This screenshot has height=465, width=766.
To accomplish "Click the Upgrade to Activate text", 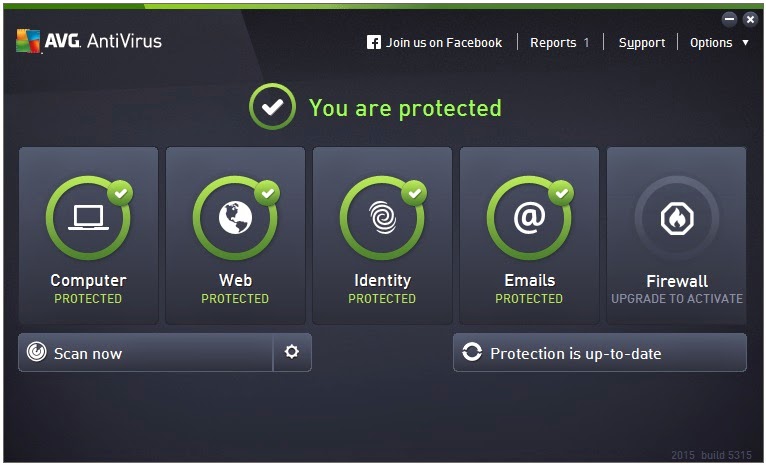I will pos(677,298).
